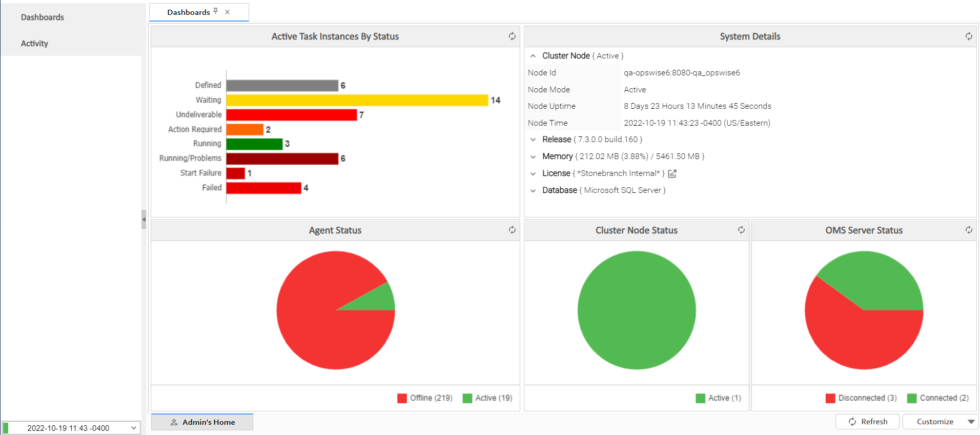Click the yellow Waiting bar

pos(357,100)
